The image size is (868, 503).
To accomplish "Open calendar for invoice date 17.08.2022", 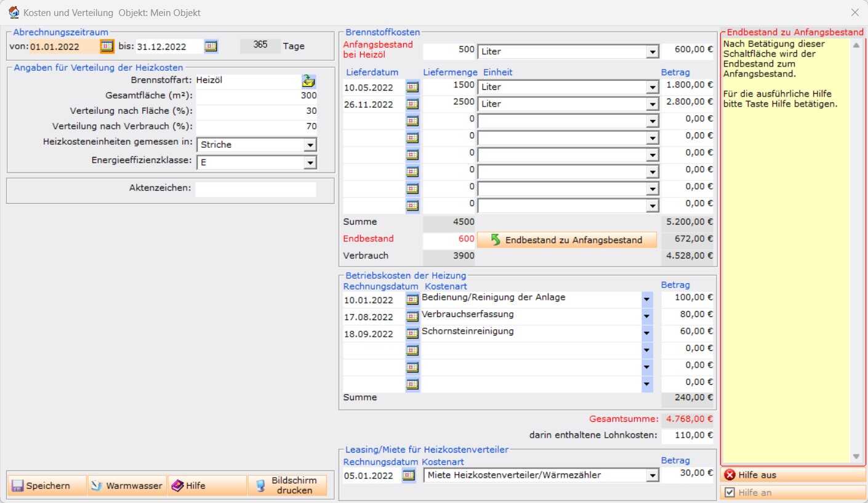I will [x=412, y=317].
